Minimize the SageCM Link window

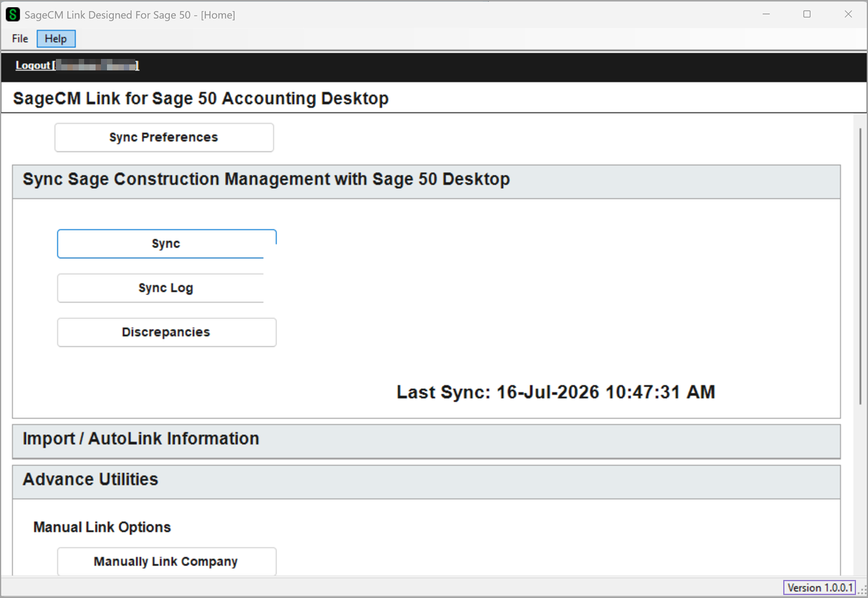coord(766,14)
